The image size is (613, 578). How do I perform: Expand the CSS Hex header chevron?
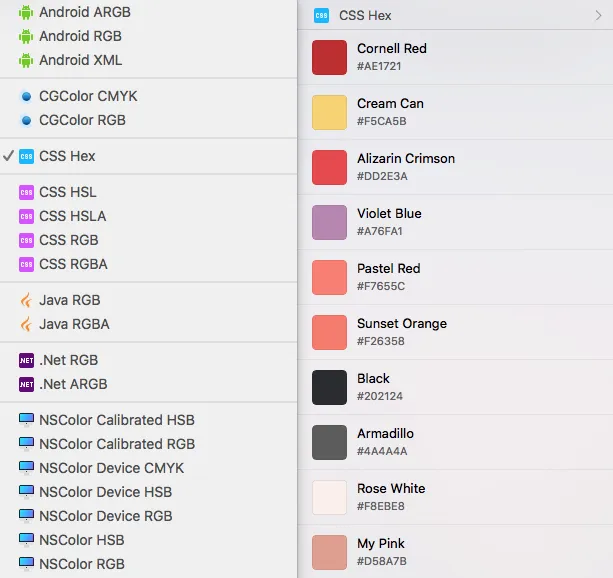[598, 16]
